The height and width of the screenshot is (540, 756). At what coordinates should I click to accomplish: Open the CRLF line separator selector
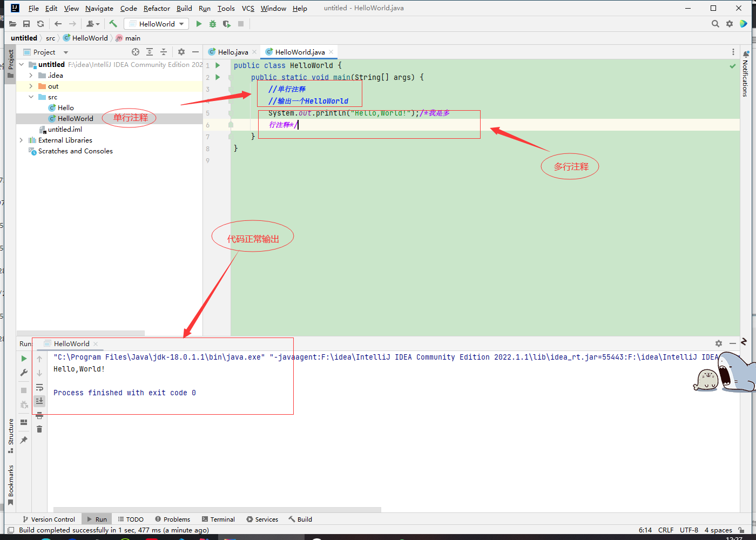(x=666, y=530)
